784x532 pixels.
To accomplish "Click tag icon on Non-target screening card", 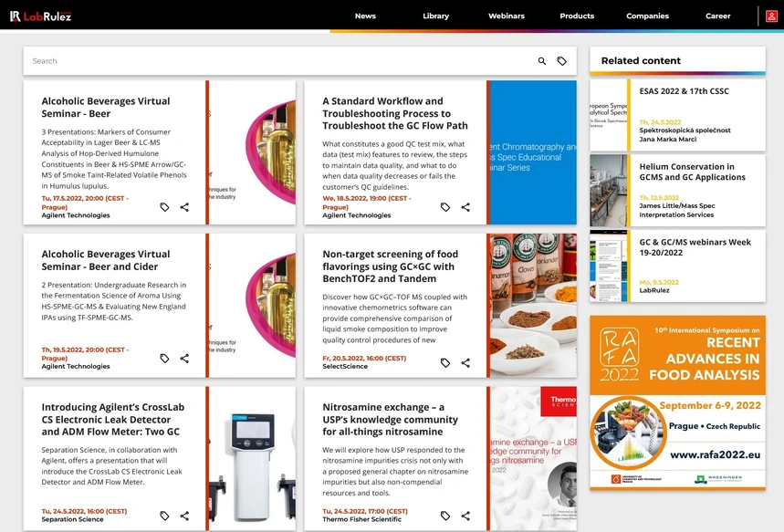I will (445, 362).
